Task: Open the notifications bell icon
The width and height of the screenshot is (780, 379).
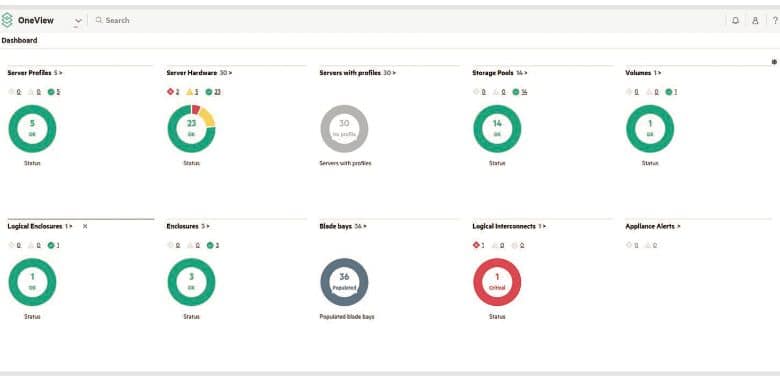Action: [735, 20]
